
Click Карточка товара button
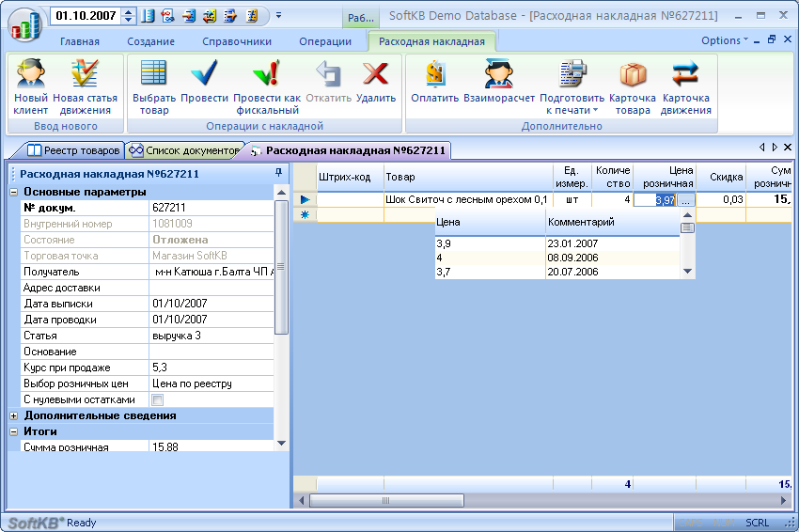coord(633,86)
